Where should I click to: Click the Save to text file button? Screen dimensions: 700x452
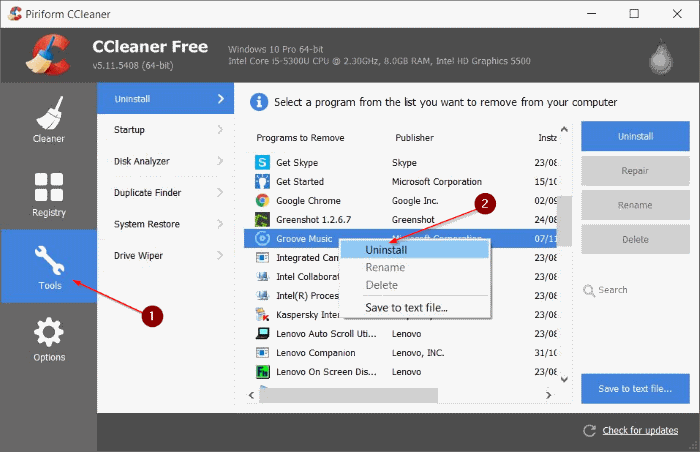[635, 389]
